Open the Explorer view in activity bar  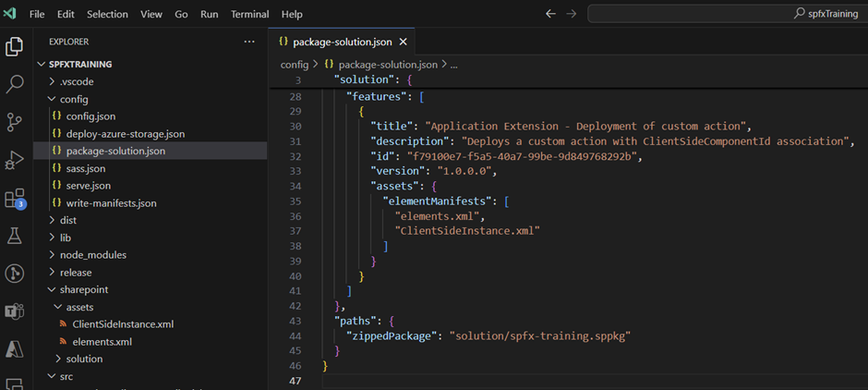click(15, 46)
